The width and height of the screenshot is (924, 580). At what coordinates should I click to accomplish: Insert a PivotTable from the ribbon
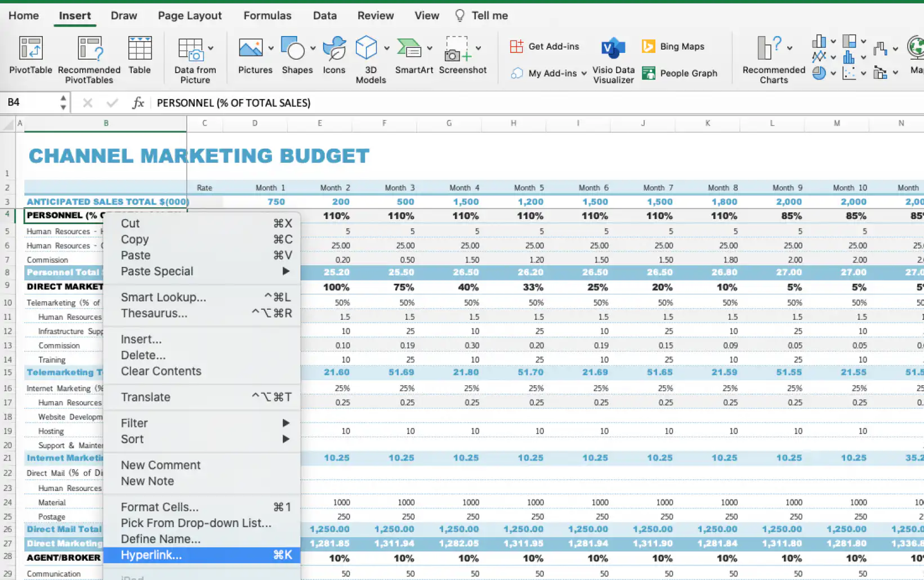coord(30,55)
